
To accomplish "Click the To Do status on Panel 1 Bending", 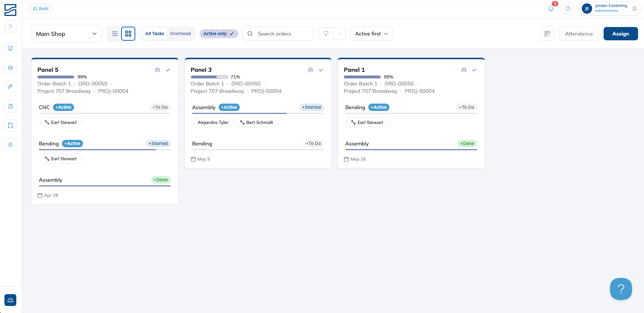I will [467, 107].
